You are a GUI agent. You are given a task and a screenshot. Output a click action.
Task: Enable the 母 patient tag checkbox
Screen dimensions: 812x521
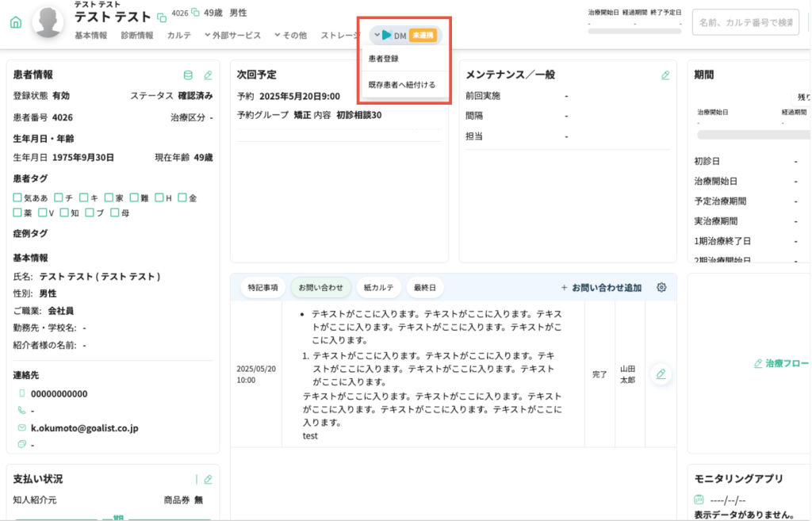pos(115,213)
